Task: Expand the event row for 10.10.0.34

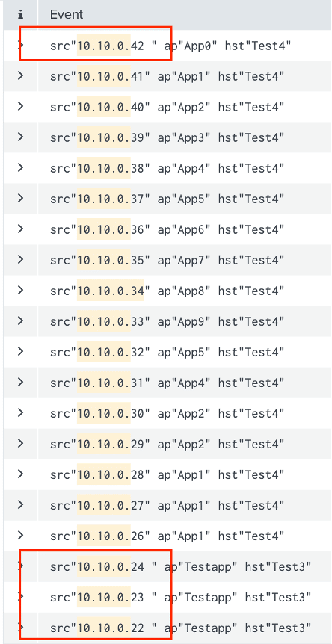Action: [20, 291]
